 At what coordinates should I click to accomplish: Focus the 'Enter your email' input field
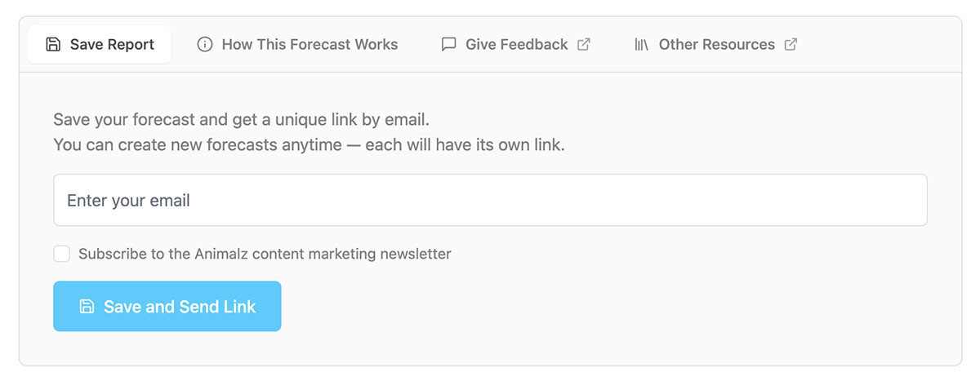pyautogui.click(x=490, y=200)
